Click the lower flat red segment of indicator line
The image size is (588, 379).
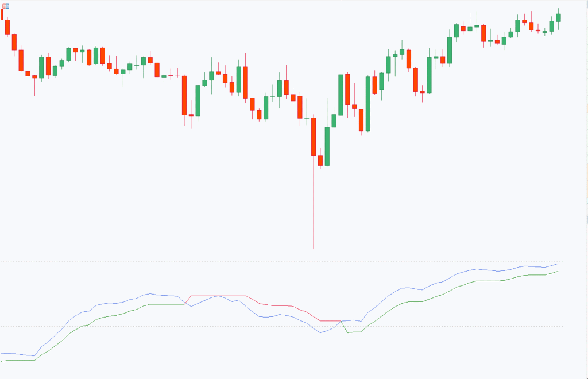330,321
